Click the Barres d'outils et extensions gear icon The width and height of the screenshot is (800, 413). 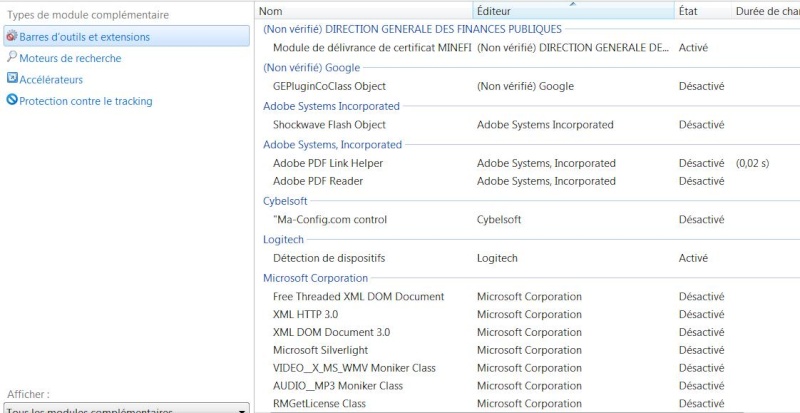(12, 36)
